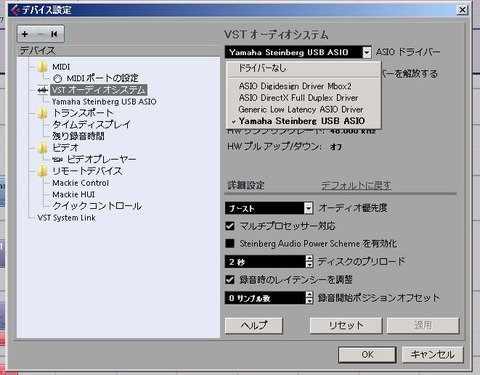Viewport: 480px width, 375px height.
Task: Select リモートデバイス tree item
Action: (x=87, y=171)
